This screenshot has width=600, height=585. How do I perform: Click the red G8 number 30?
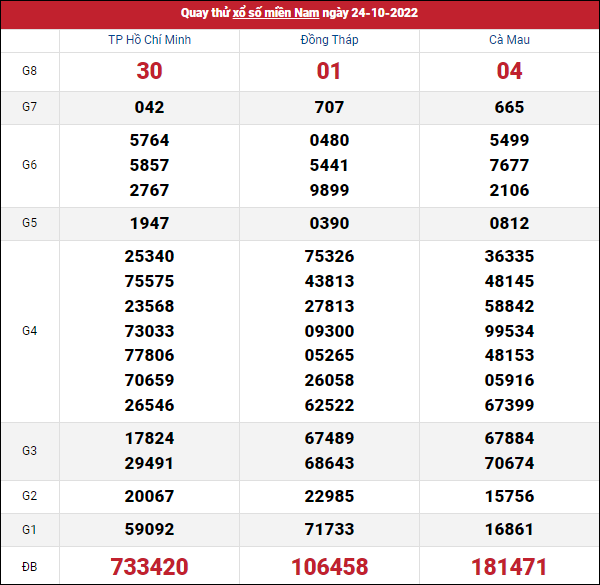[x=149, y=71]
